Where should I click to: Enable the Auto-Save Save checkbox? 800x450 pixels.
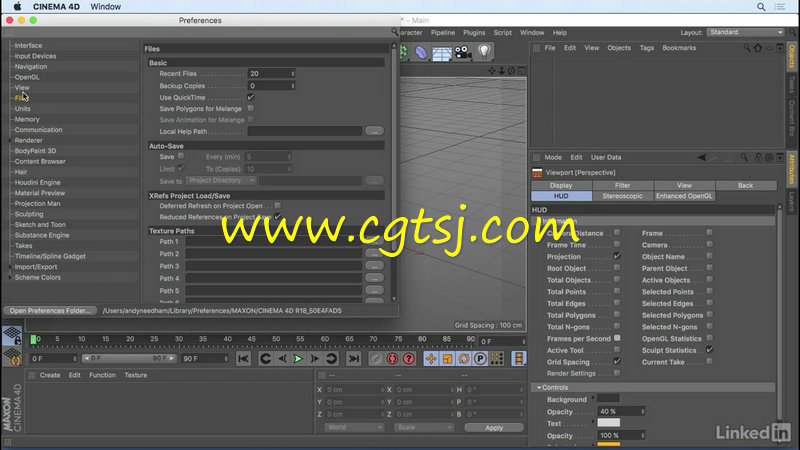(x=181, y=156)
